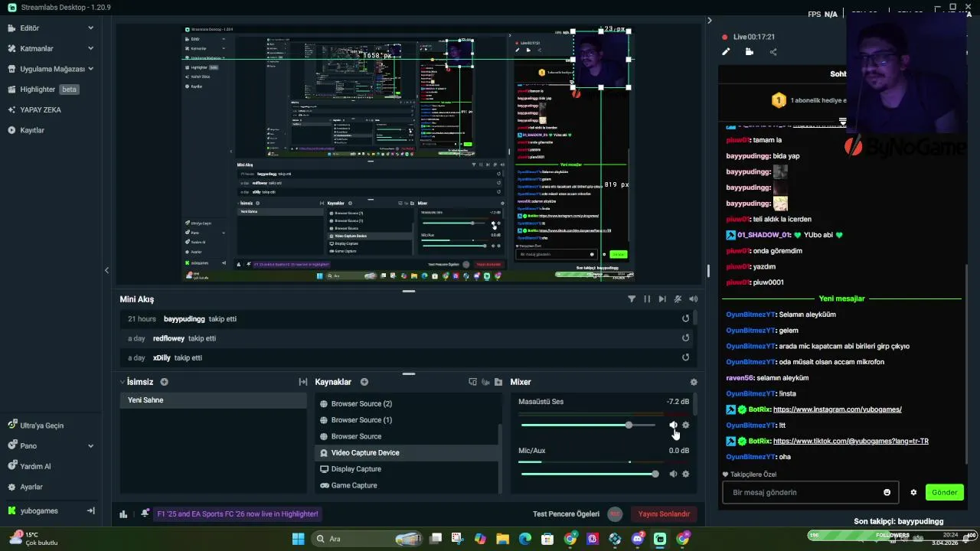This screenshot has width=980, height=551.
Task: Expand the Pano chevron
Action: [90, 445]
